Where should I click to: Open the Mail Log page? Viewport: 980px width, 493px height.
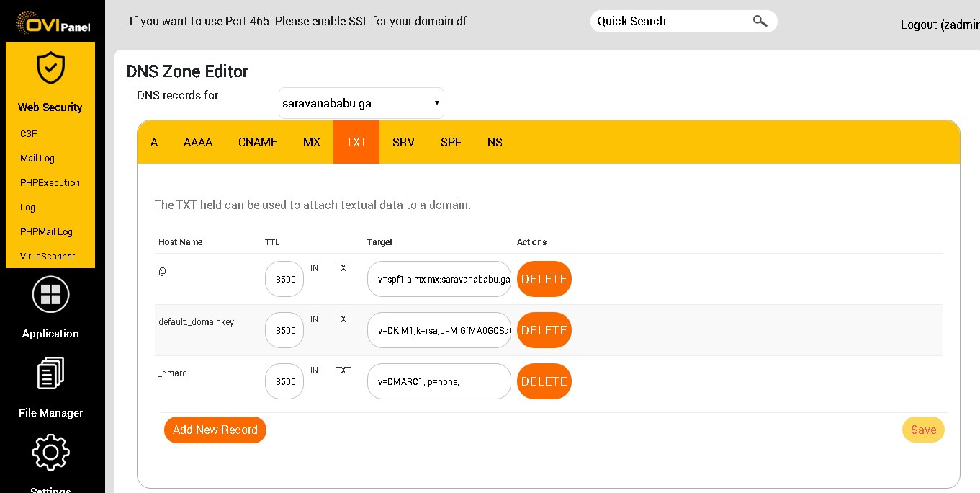pyautogui.click(x=37, y=158)
